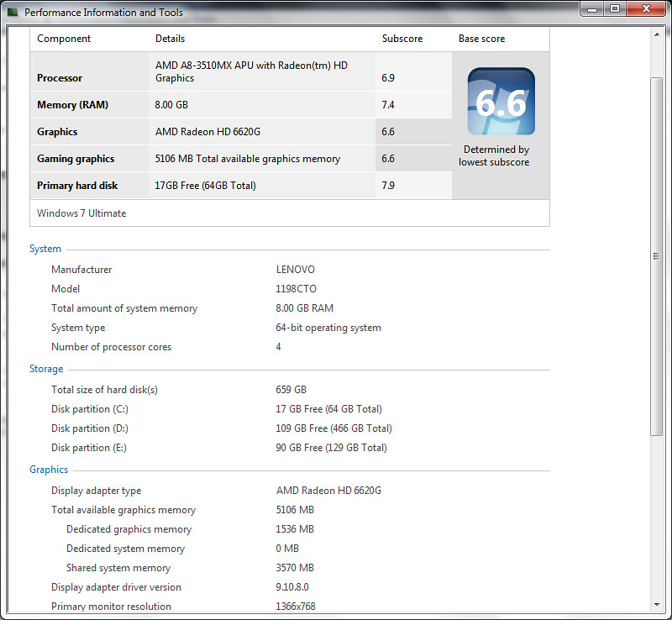The image size is (672, 620).
Task: Select the Memory (RAM) row label
Action: coord(72,105)
